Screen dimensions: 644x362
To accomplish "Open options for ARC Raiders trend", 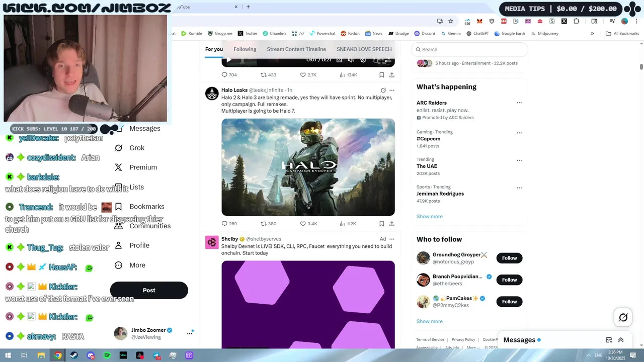I will [x=519, y=103].
